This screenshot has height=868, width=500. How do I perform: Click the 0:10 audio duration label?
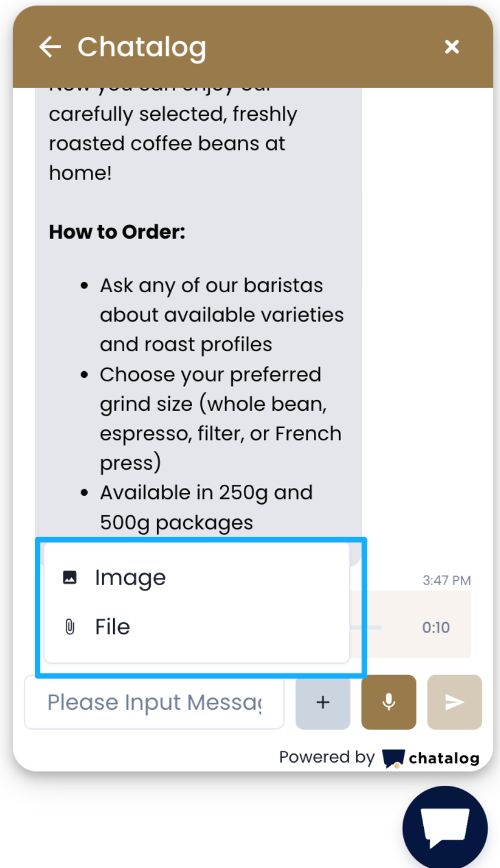[435, 628]
